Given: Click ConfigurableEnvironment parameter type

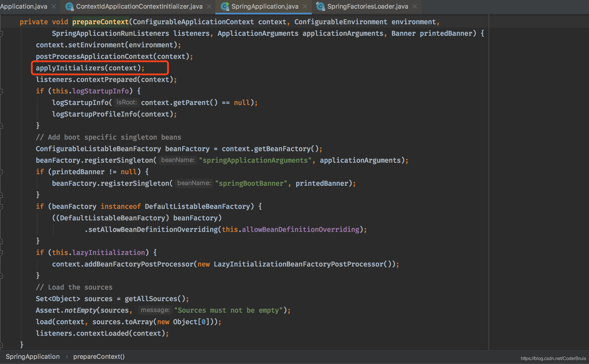Looking at the screenshot, I should pyautogui.click(x=341, y=22).
